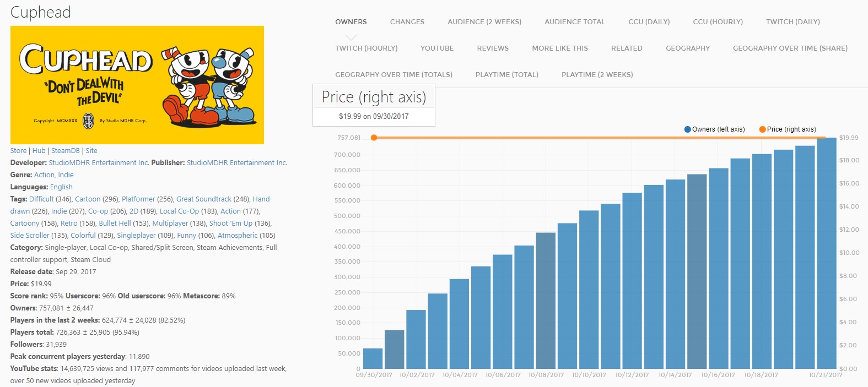Open the Twitch (Hourly) tab
868x387 pixels.
coord(366,48)
